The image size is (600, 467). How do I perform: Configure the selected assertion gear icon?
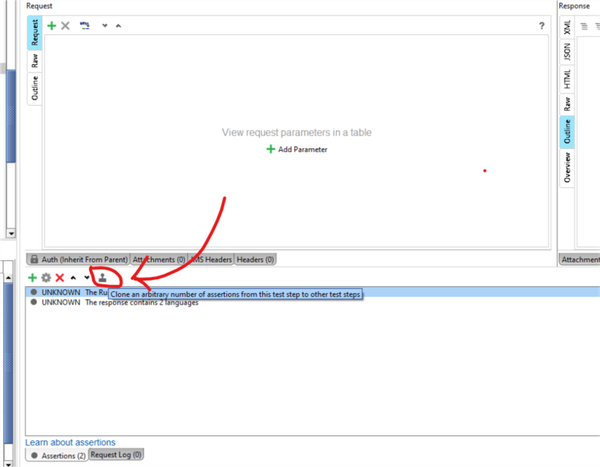pos(46,278)
